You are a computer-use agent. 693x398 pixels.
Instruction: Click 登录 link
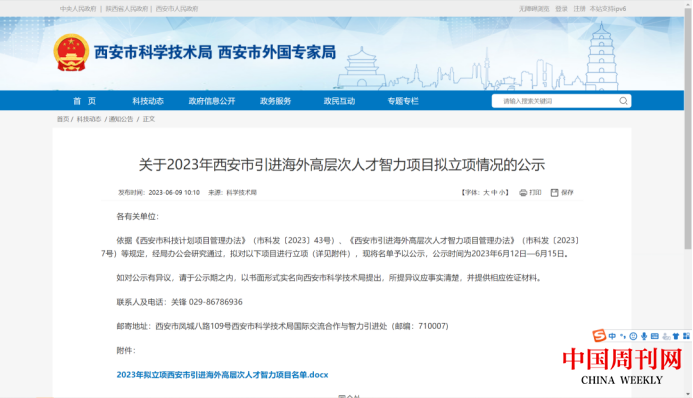click(561, 8)
